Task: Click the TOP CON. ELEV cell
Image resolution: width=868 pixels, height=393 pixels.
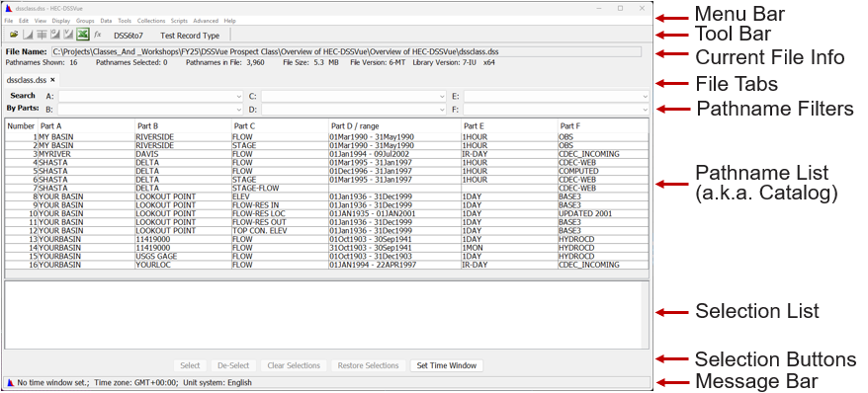Action: (280, 230)
